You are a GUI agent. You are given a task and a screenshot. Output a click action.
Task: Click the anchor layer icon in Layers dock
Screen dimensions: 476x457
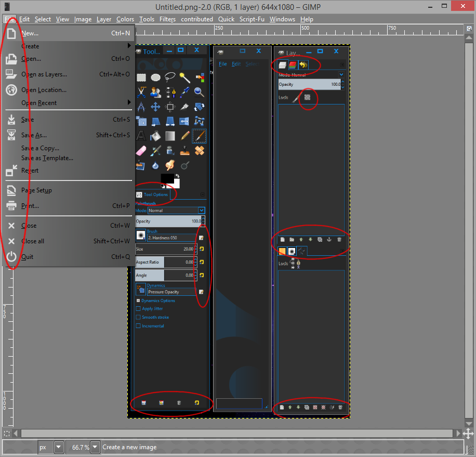coord(329,240)
